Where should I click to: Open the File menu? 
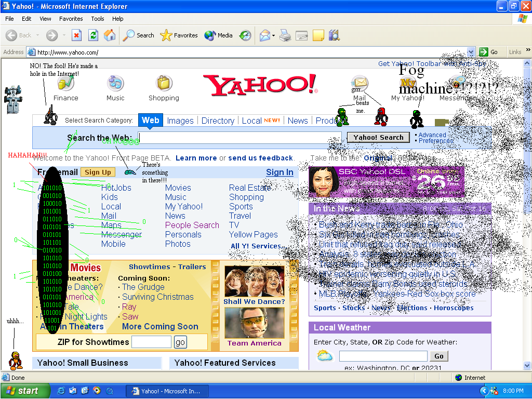coord(9,19)
